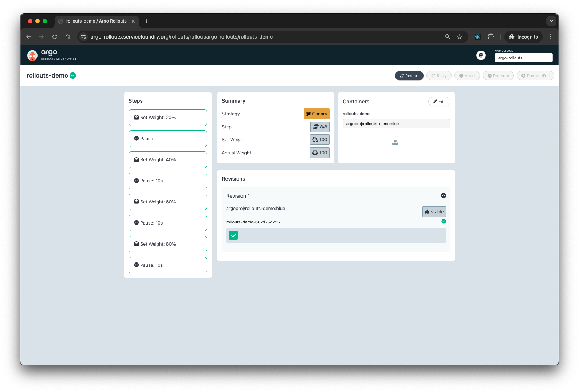Select the Set Weight: 20% step
This screenshot has height=392, width=579.
pos(168,118)
